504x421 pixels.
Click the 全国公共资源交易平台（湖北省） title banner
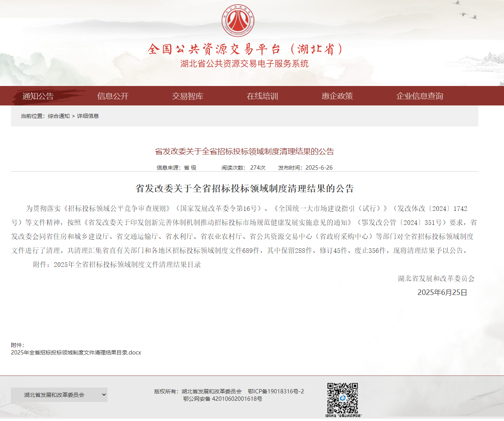245,49
